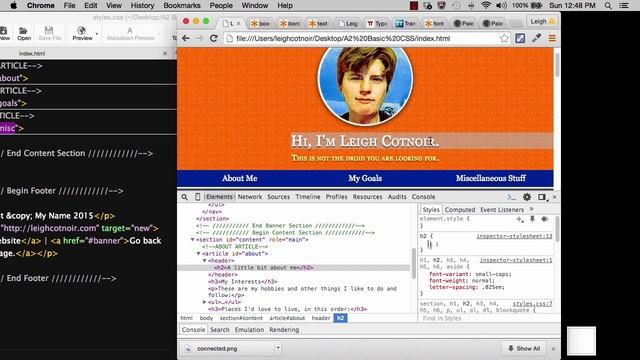Click the volume icon in menu bar
The height and width of the screenshot is (360, 640).
click(x=502, y=5)
